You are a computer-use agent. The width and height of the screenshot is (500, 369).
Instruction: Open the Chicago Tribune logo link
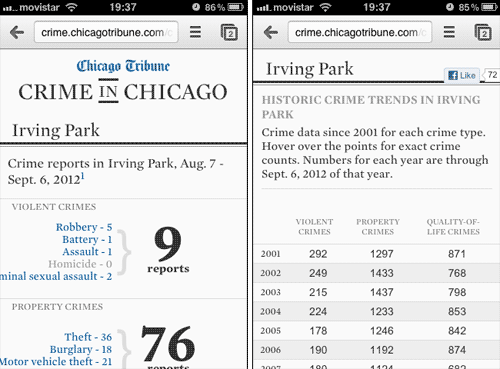(123, 66)
